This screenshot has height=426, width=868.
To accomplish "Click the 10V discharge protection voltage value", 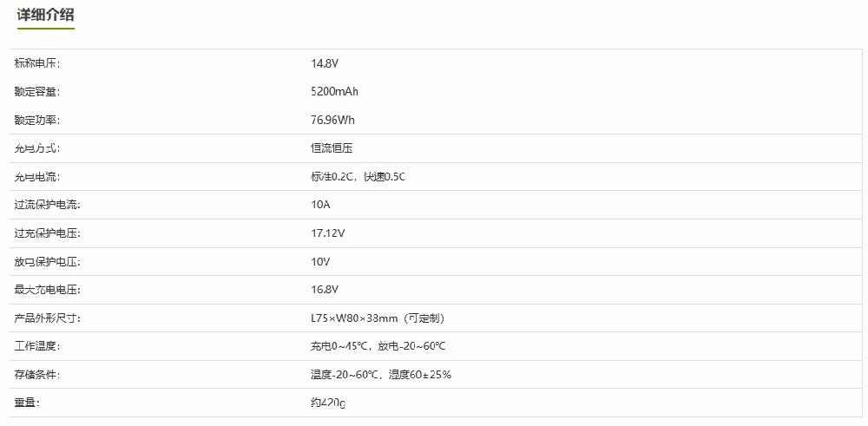I will point(320,262).
